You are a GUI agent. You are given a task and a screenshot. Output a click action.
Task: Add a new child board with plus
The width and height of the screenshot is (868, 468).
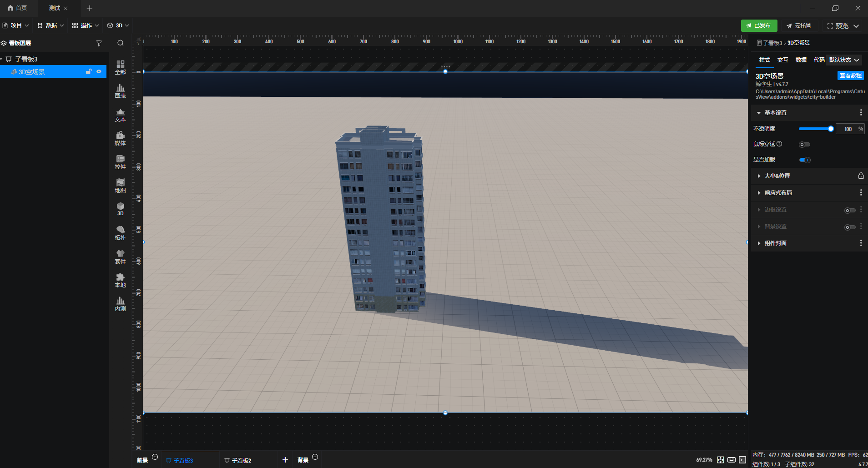tap(285, 460)
